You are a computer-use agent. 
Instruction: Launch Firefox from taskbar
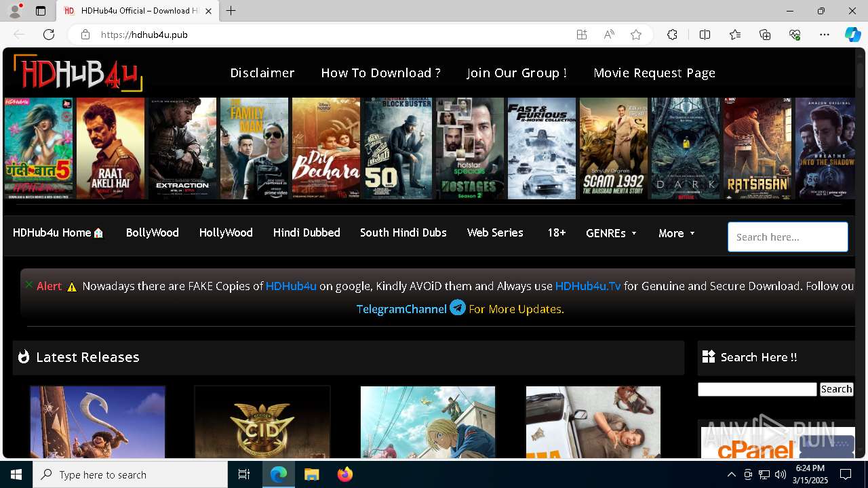pos(345,474)
